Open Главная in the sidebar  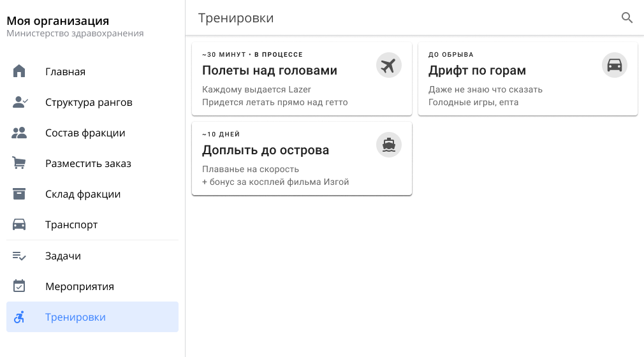[65, 71]
